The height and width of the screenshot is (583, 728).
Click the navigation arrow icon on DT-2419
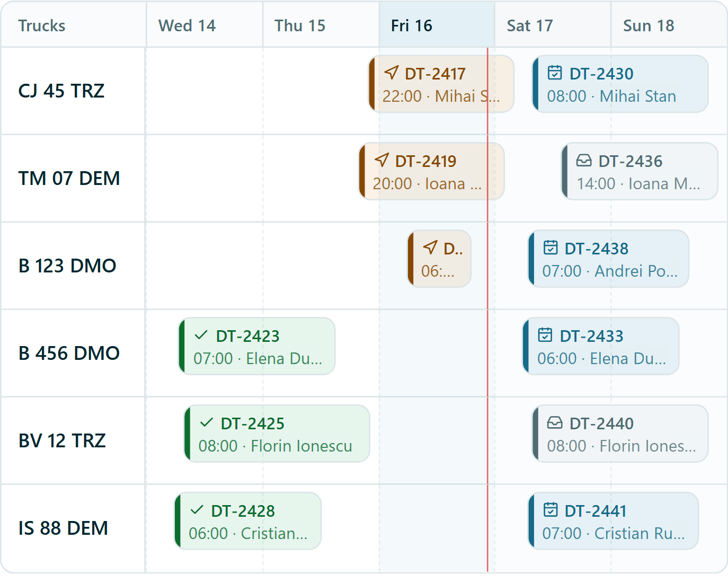click(x=382, y=160)
